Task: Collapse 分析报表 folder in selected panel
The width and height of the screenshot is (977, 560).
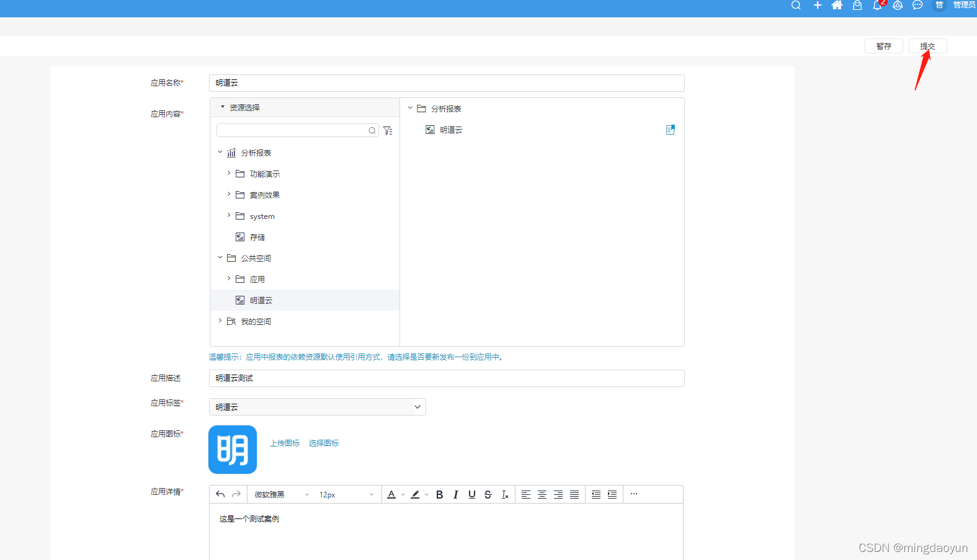Action: (410, 108)
